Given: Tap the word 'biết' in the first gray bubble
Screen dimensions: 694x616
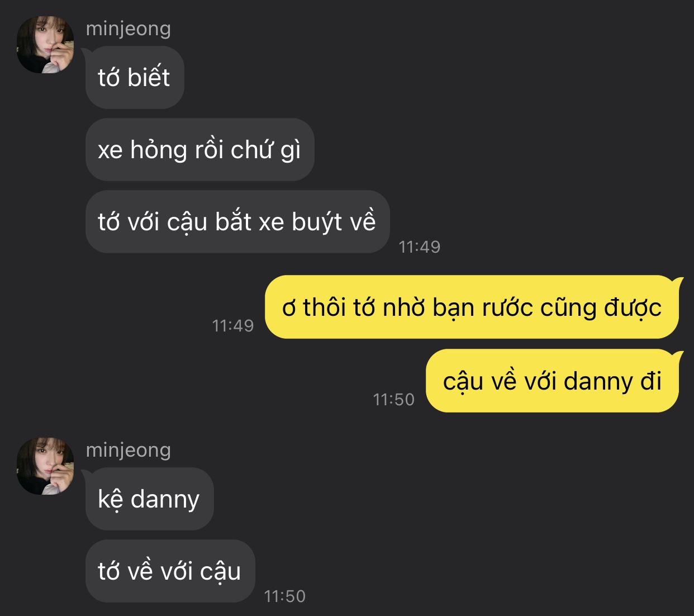Looking at the screenshot, I should pos(149,77).
